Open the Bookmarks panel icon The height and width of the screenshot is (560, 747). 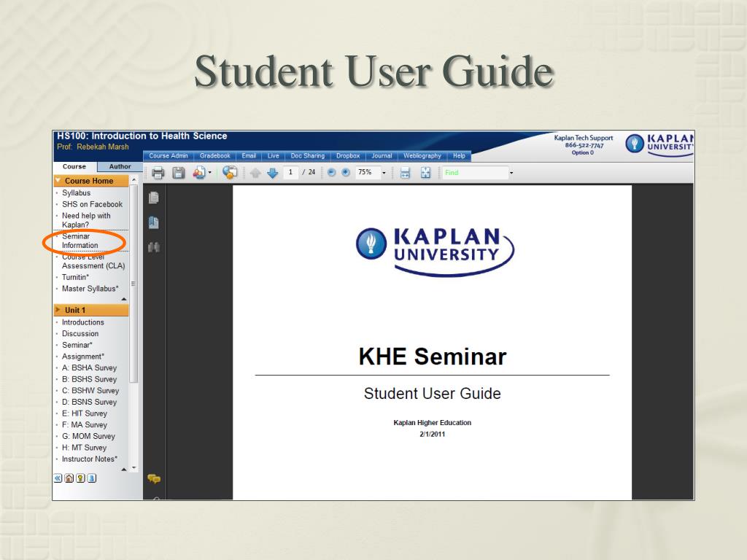153,222
